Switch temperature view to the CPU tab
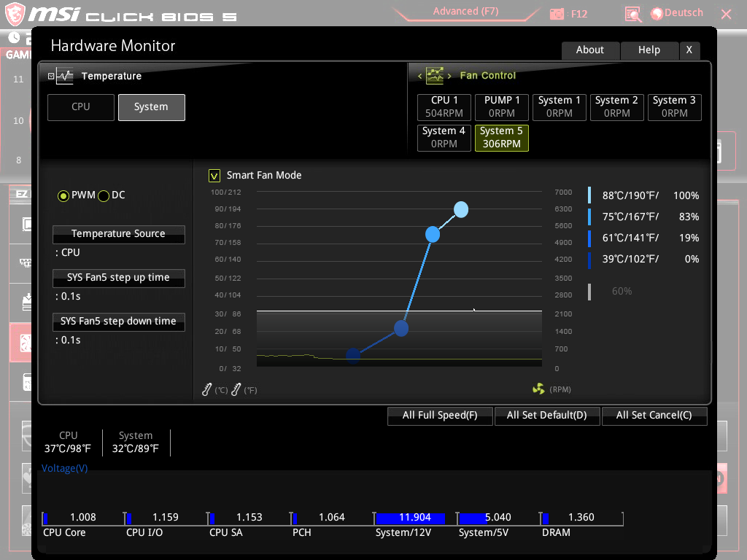747x560 pixels. 81,107
